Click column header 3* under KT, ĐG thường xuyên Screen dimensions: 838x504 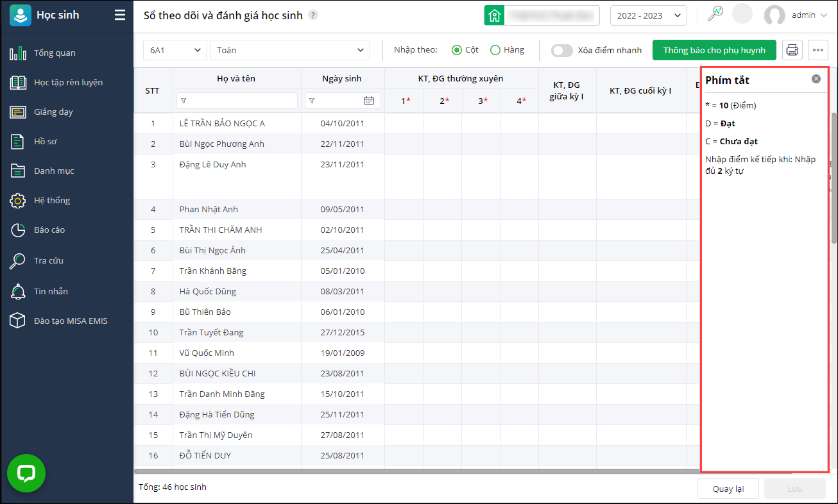point(481,101)
